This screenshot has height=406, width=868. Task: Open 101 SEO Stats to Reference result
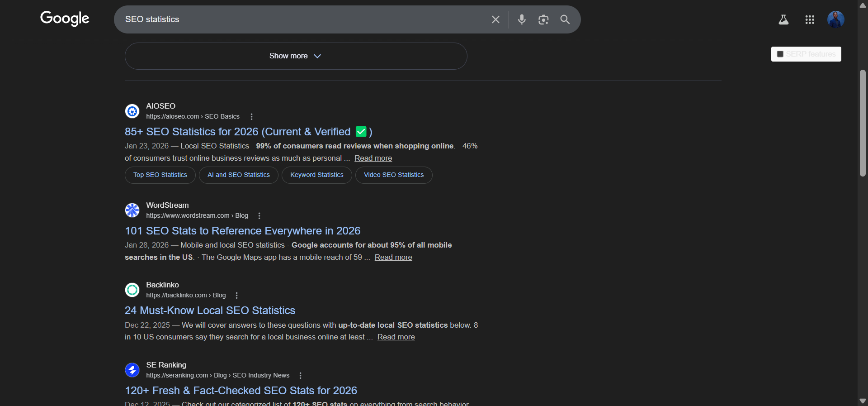coord(243,231)
